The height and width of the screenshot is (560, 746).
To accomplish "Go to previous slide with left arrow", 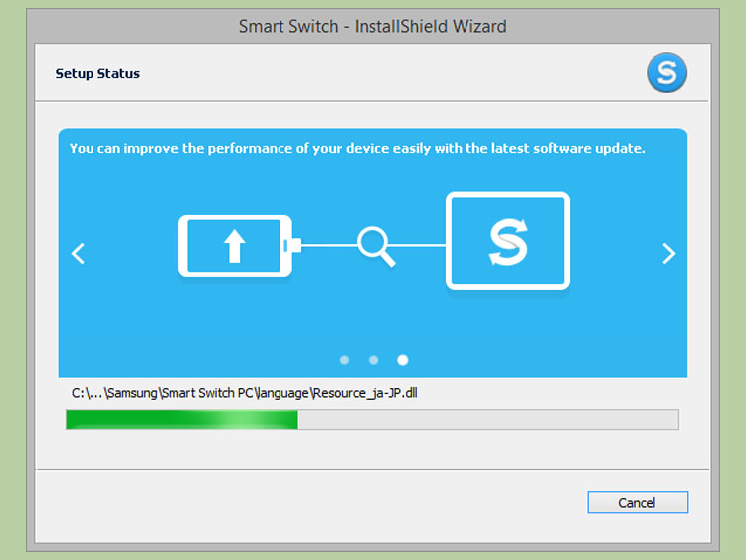I will pyautogui.click(x=78, y=253).
